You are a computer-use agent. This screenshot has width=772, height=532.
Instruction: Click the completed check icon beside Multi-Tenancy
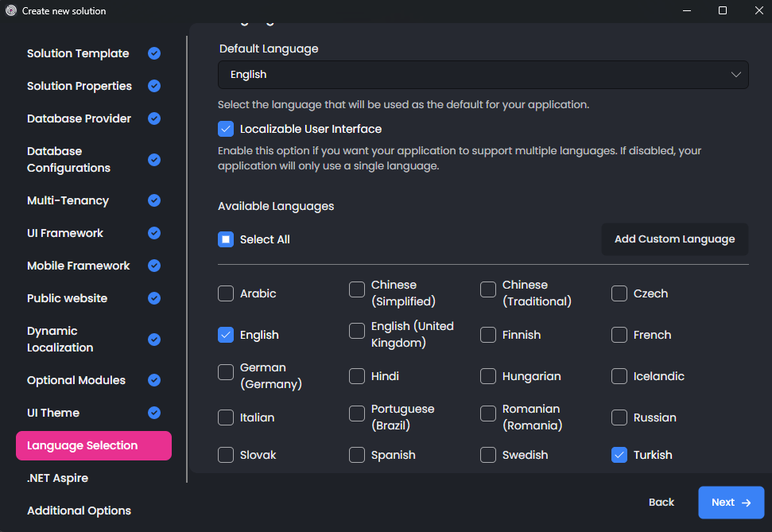click(x=154, y=200)
